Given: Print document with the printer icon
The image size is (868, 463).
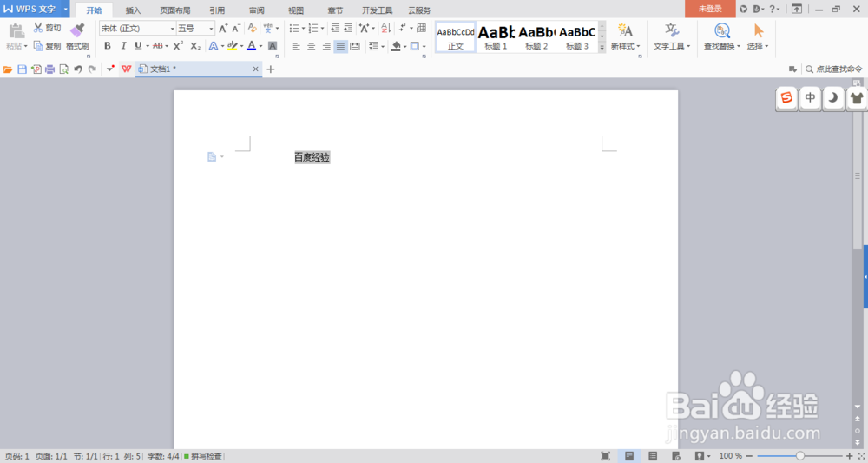Looking at the screenshot, I should pos(49,69).
